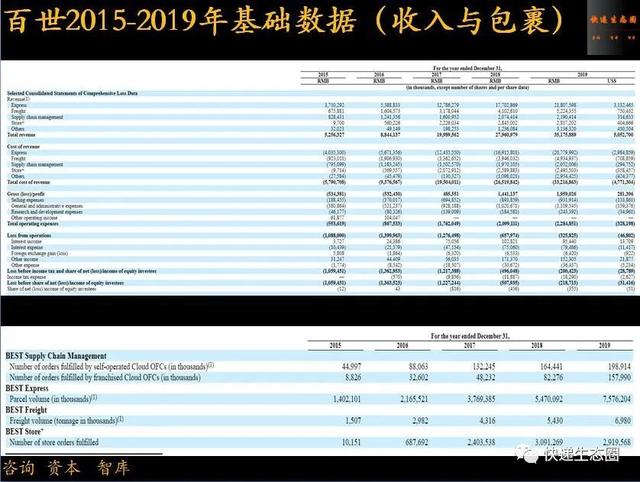This screenshot has width=640, height=482.
Task: Click the store orders value 3,091,269
Action: coord(549,442)
